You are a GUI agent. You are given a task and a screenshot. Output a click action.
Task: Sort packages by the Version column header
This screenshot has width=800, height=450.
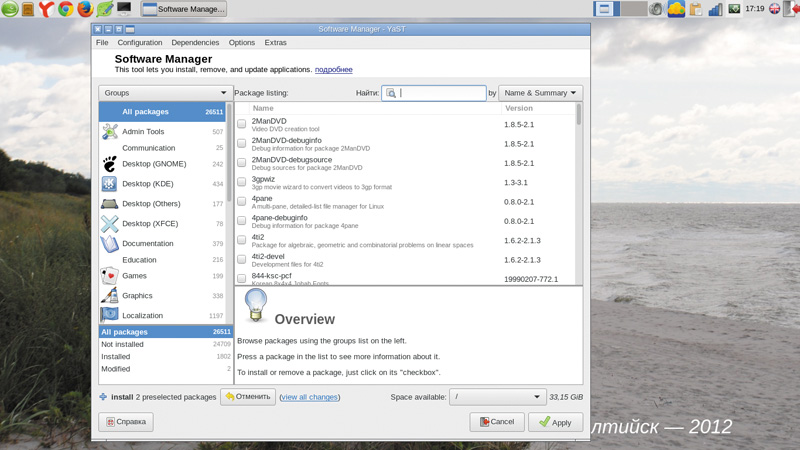(x=538, y=108)
